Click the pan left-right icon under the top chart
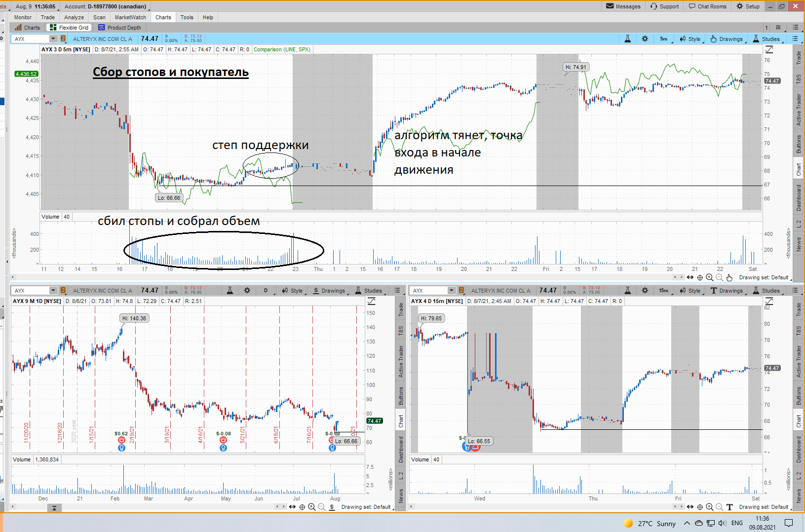 click(x=690, y=277)
